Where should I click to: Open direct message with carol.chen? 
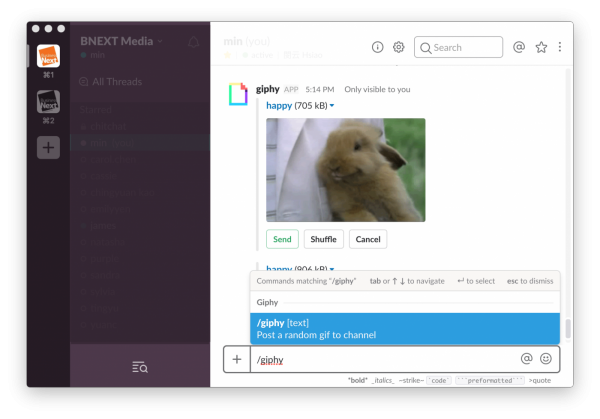(x=112, y=159)
